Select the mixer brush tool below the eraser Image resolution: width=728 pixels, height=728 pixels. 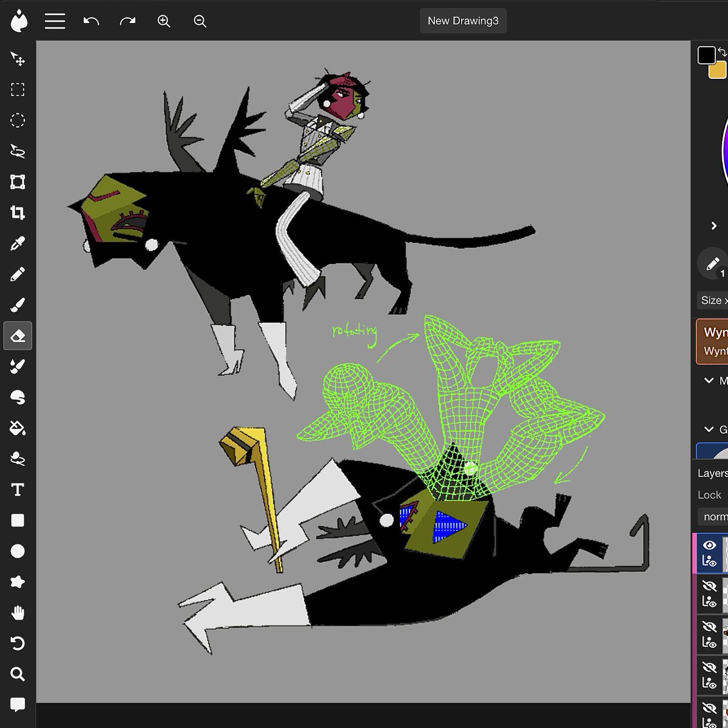[18, 366]
